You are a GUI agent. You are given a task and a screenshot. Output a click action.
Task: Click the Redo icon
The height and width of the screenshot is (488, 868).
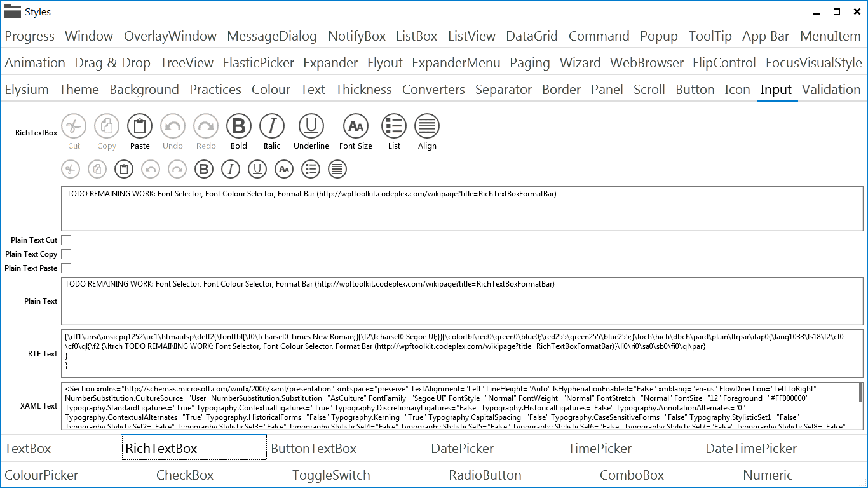pos(205,127)
